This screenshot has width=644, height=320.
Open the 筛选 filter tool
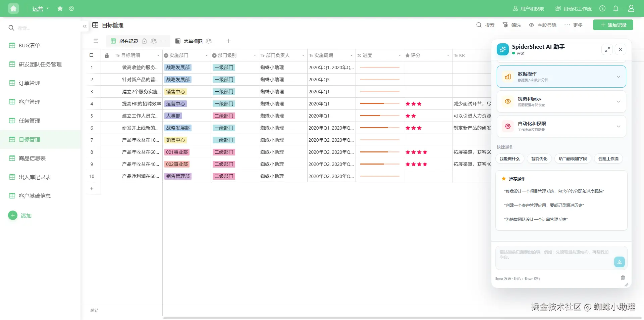click(x=512, y=25)
